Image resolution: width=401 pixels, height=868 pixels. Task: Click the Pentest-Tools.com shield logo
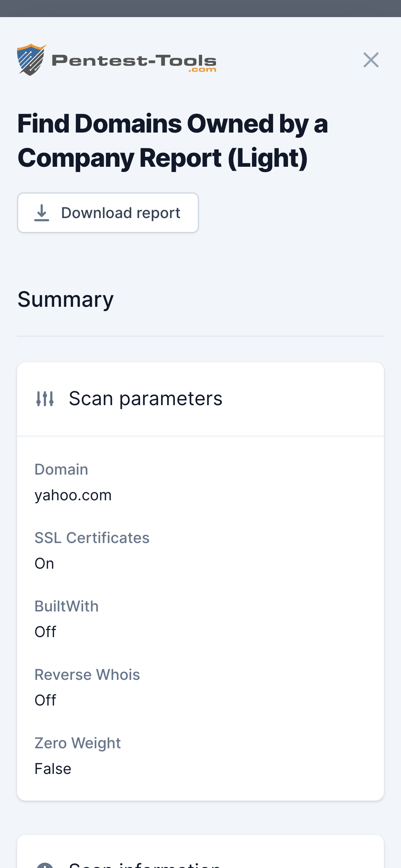point(31,60)
